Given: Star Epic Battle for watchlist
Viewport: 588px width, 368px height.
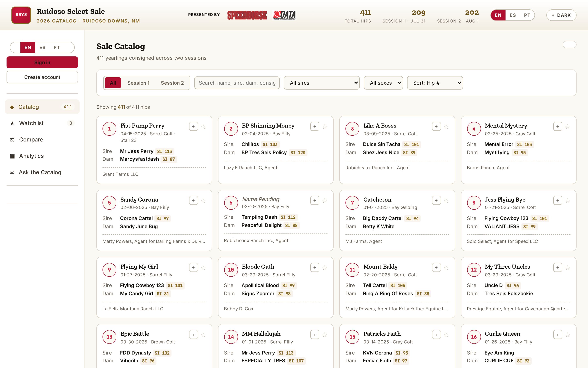Looking at the screenshot, I should (x=203, y=335).
